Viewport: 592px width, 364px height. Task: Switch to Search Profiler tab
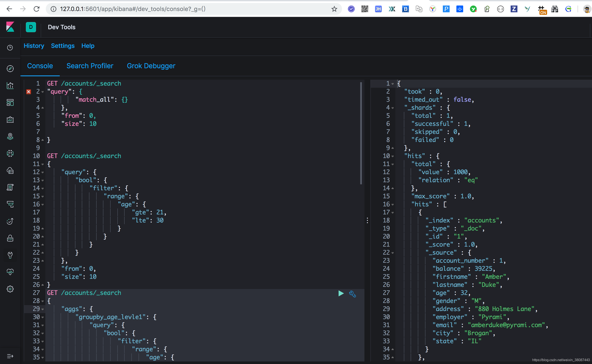[x=90, y=66]
